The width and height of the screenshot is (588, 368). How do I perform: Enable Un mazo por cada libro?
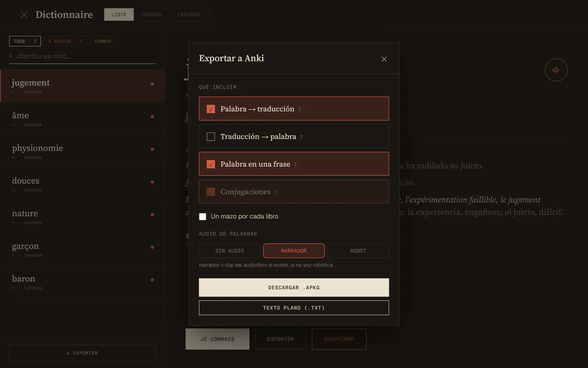coord(202,216)
